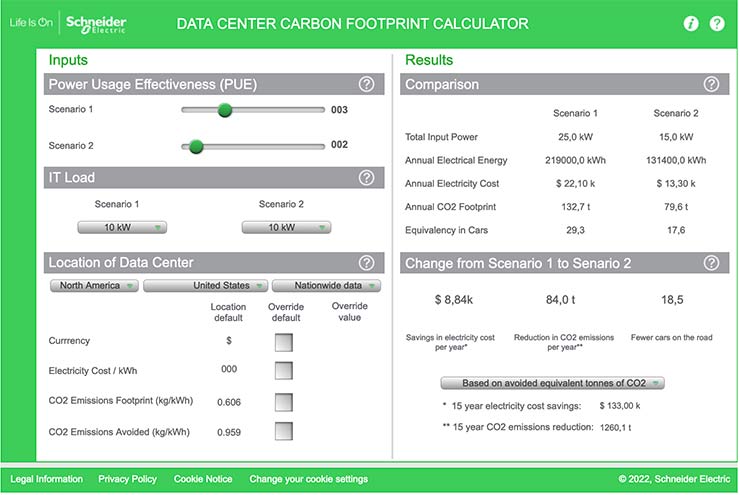Open Based on avoided equivalent tonnes dropdown

click(x=553, y=383)
